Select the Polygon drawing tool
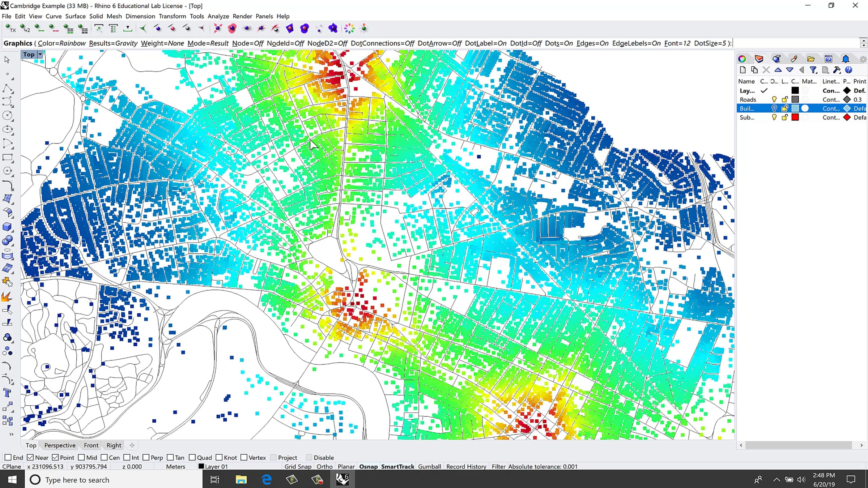Image resolution: width=868 pixels, height=488 pixels. click(8, 171)
